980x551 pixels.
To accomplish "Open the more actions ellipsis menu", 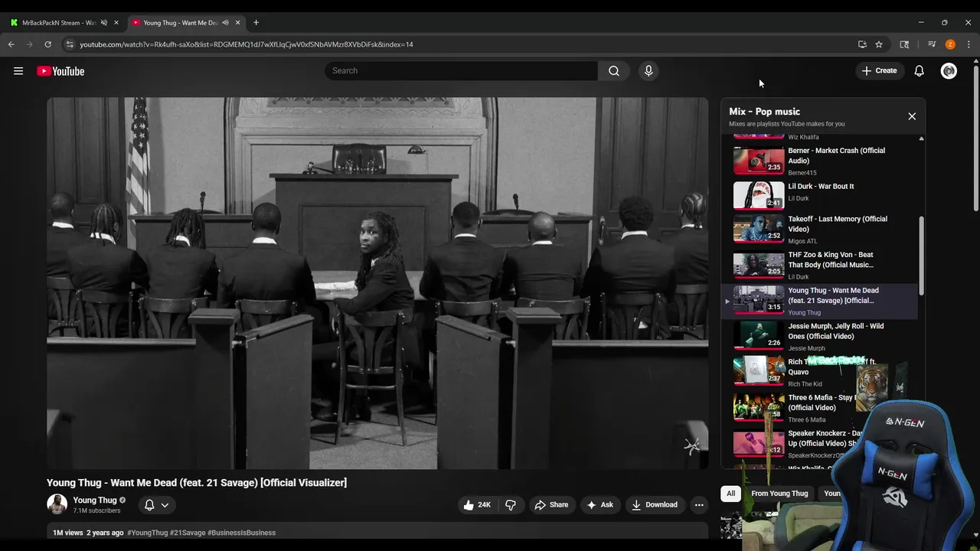I will coord(698,504).
